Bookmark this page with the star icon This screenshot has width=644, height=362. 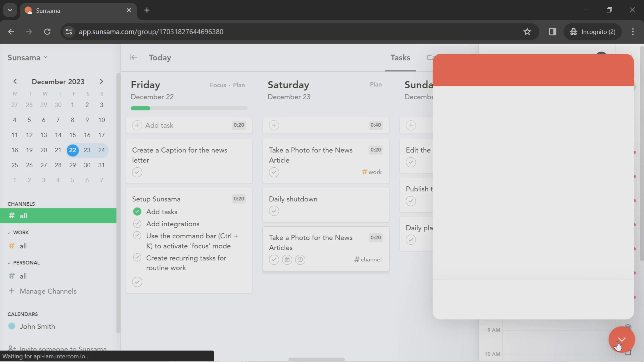click(x=527, y=32)
